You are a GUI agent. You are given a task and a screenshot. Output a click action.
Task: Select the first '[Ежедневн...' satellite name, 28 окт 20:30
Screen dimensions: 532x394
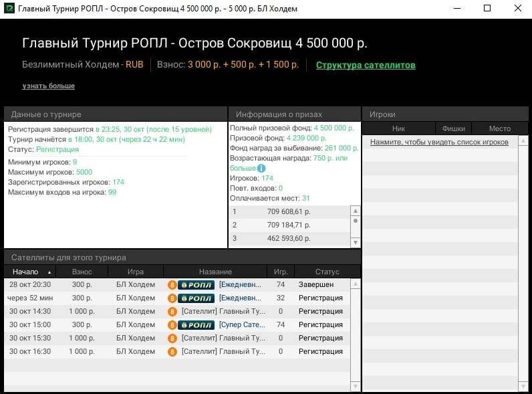click(x=240, y=285)
